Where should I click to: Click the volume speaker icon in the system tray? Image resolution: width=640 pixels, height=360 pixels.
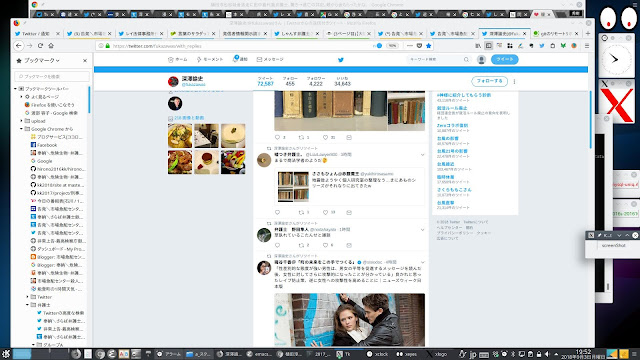coord(547,354)
